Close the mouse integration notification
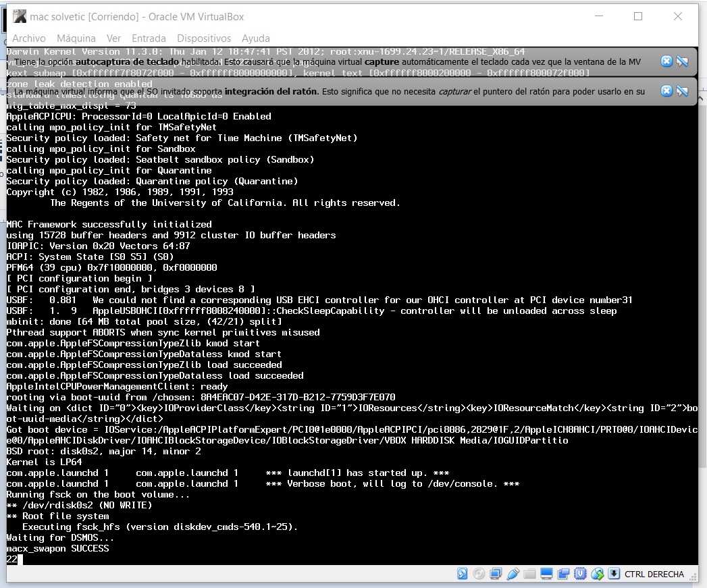 [666, 91]
